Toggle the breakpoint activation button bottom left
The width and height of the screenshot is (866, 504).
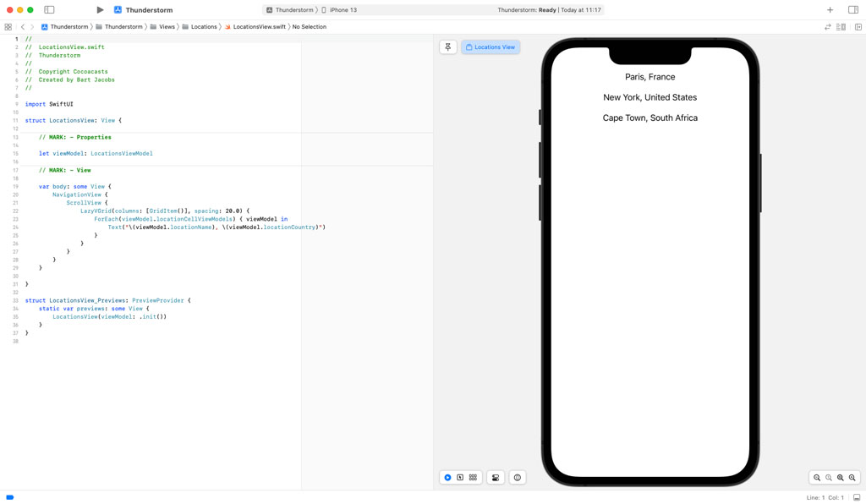point(8,498)
